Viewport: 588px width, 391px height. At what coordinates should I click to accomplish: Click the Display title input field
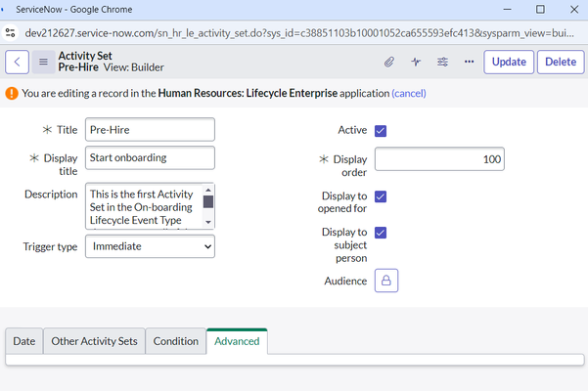(x=150, y=157)
